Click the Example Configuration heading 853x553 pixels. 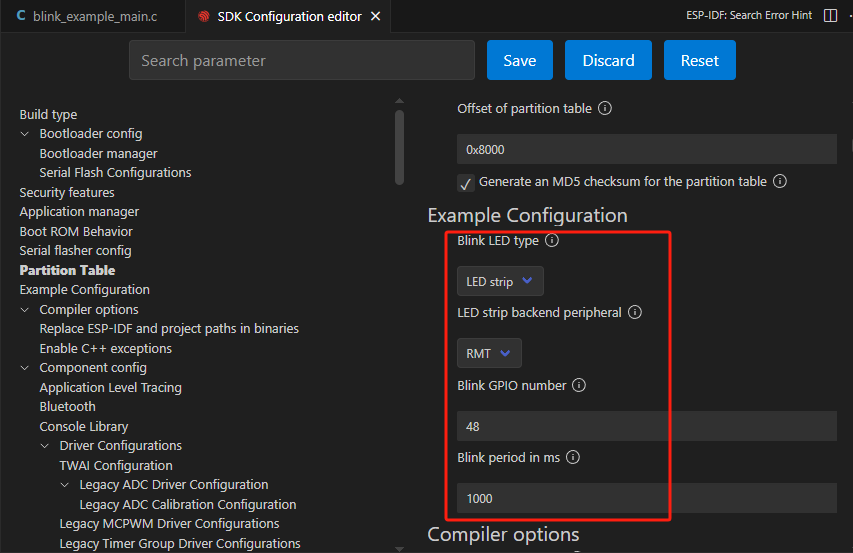coord(528,215)
